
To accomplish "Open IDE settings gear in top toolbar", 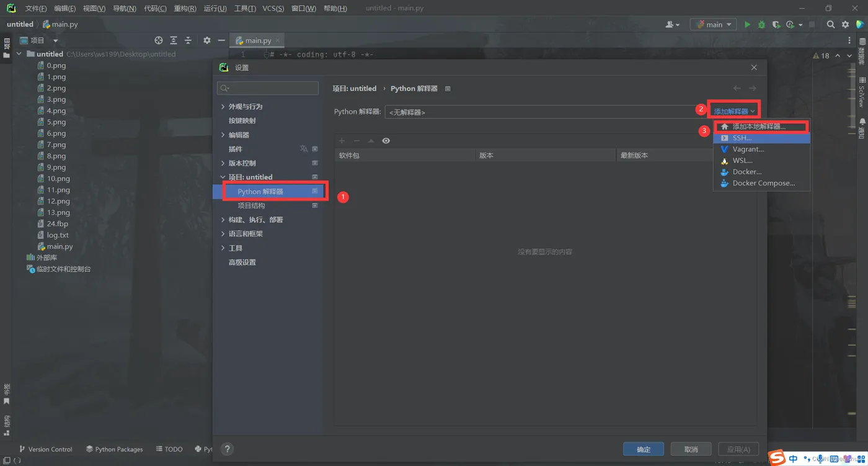I will (845, 25).
